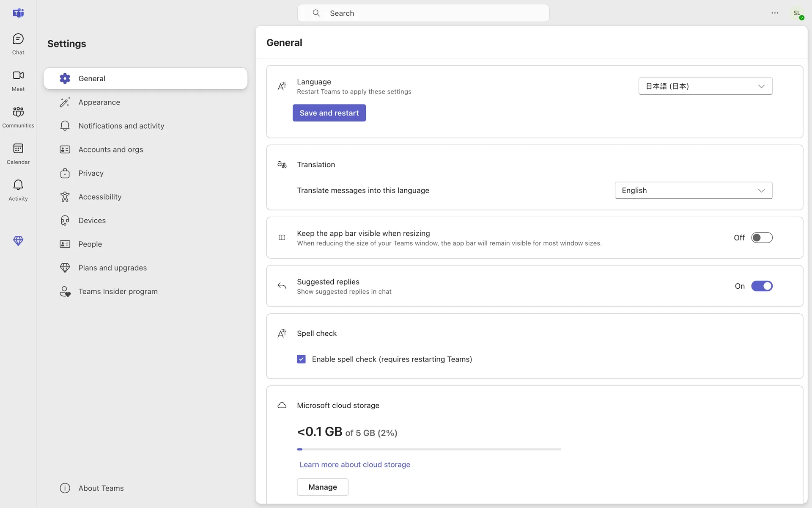The height and width of the screenshot is (508, 812).
Task: Open Learn more about cloud storage link
Action: click(x=354, y=465)
